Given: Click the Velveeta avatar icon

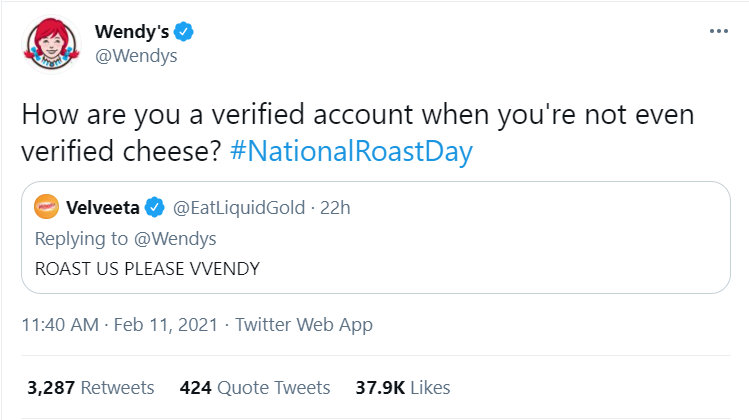Looking at the screenshot, I should [47, 208].
